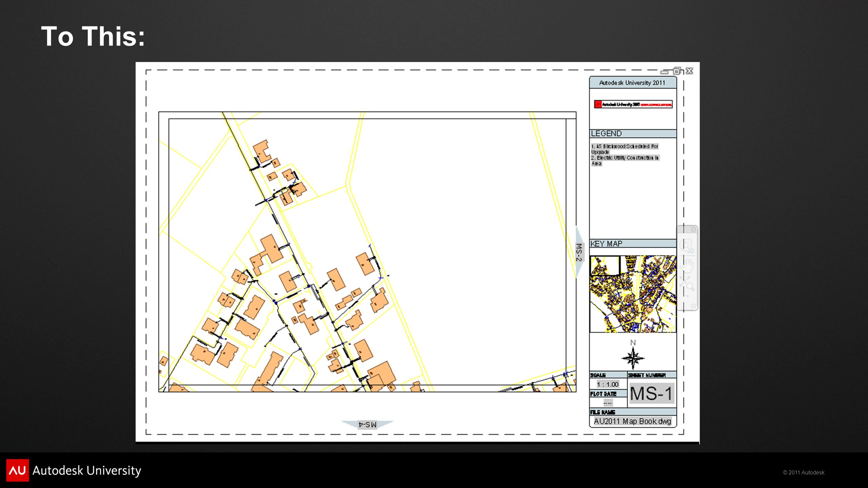This screenshot has width=868, height=488.
Task: Click the FILE NAME label
Action: [603, 412]
